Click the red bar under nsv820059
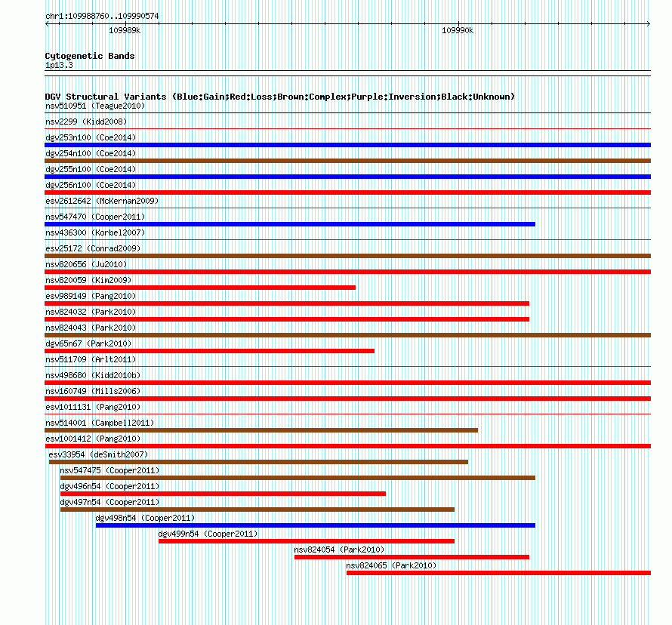Screen dimensions: 672x625 coord(200,288)
